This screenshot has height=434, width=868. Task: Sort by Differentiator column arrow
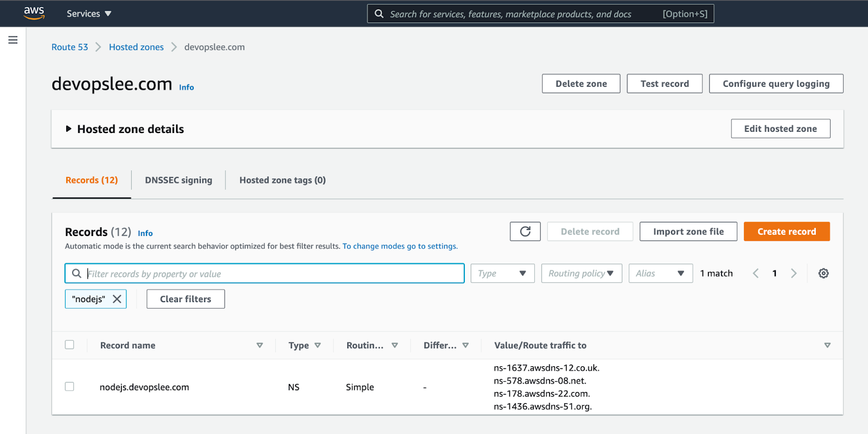(465, 346)
